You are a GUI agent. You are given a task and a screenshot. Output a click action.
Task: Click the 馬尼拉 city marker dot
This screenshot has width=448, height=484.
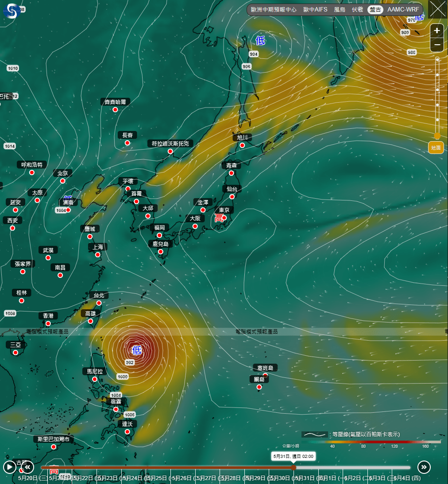click(x=95, y=379)
